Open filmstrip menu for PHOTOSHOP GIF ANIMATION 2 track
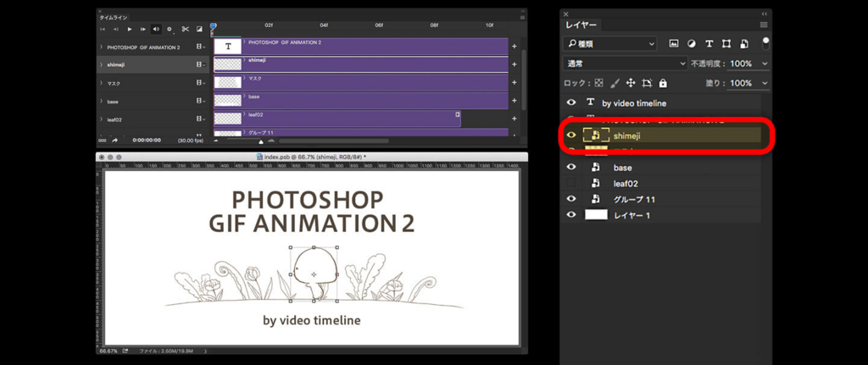 point(200,47)
